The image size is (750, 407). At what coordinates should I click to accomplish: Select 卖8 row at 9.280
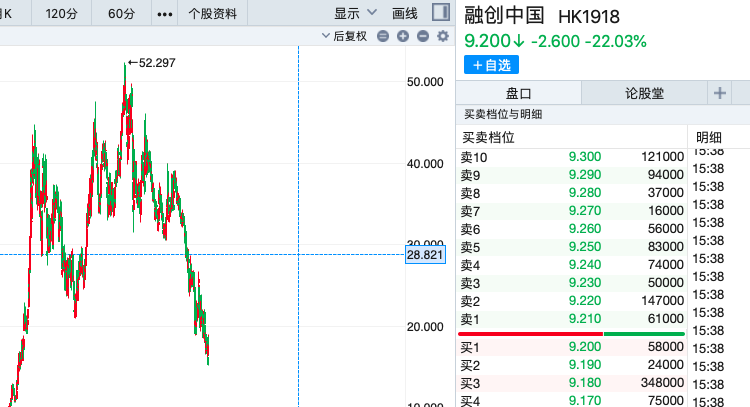(x=572, y=193)
